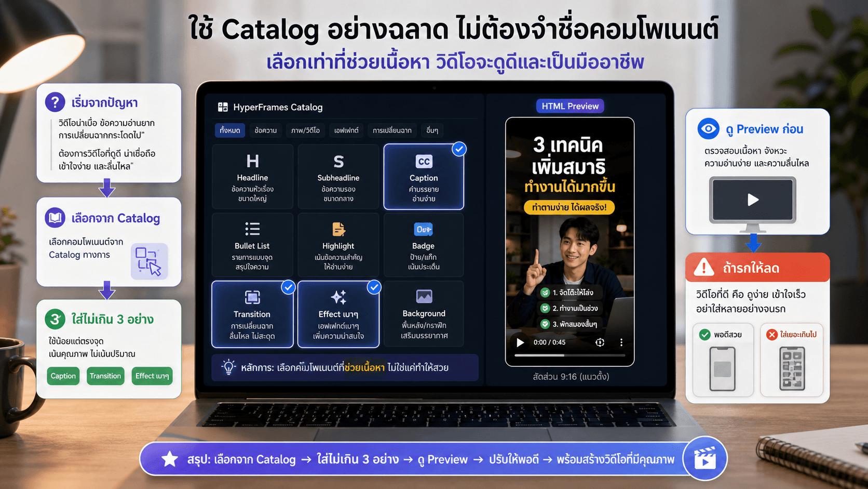
Task: Select the ทั้งหมด filter tab
Action: (229, 130)
